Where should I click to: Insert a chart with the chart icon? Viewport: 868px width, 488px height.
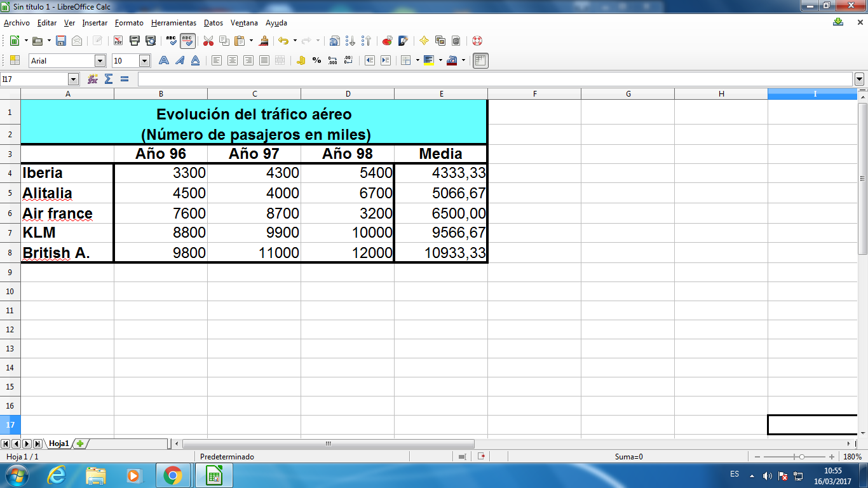[387, 41]
